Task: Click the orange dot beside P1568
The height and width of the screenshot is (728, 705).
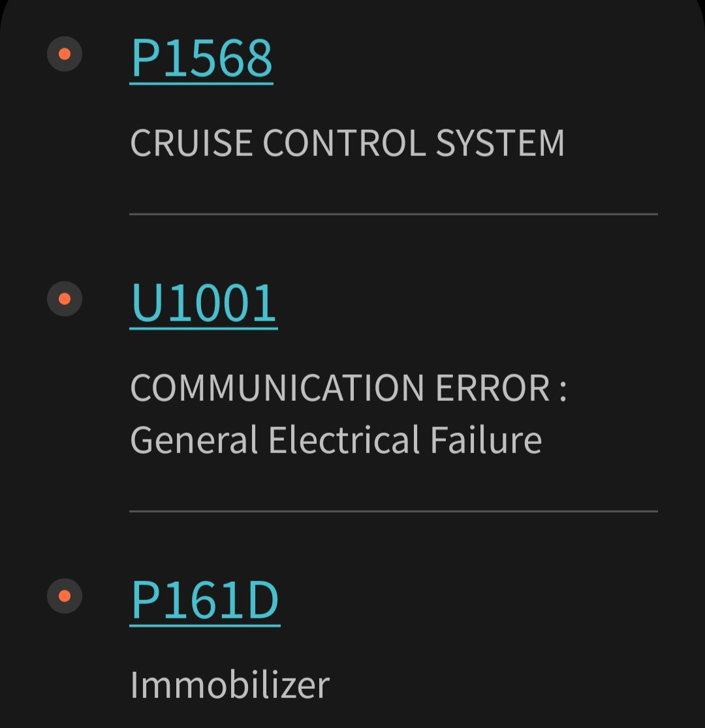Action: pyautogui.click(x=65, y=54)
